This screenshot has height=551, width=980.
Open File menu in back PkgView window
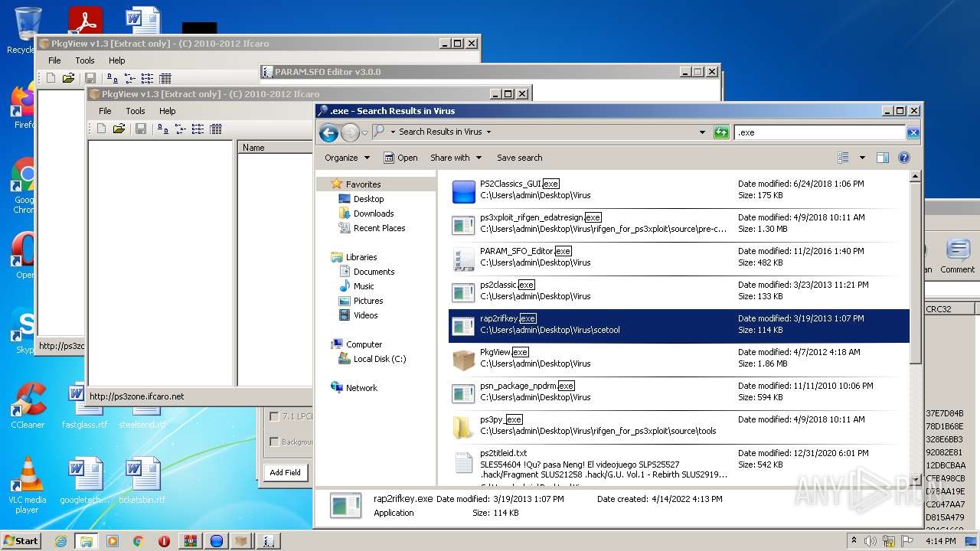[x=54, y=60]
